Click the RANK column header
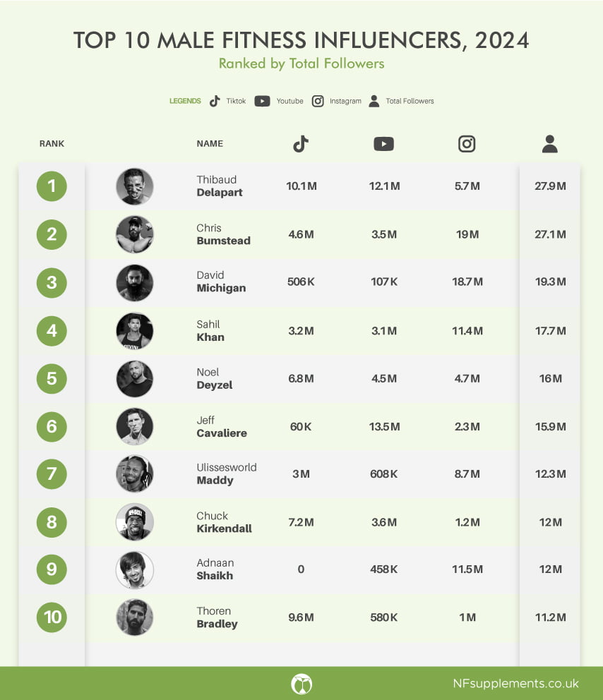This screenshot has width=603, height=700. pos(52,144)
